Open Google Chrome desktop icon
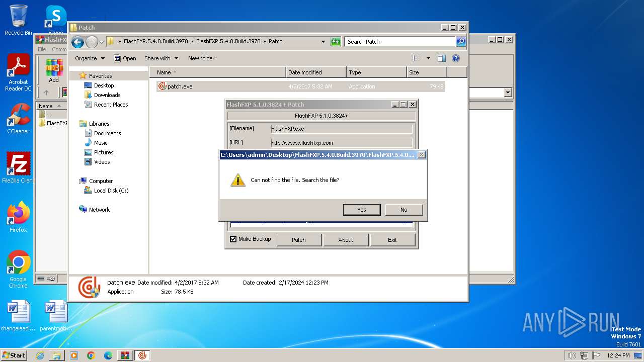644x362 pixels. [x=18, y=269]
